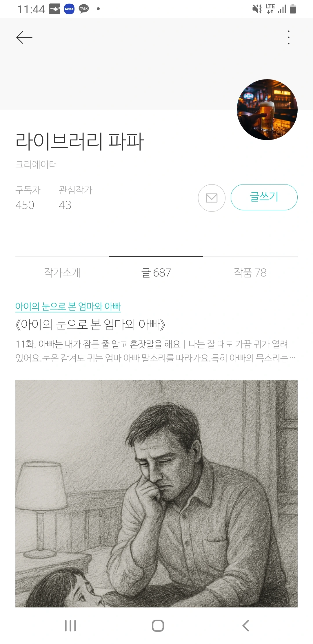
Task: Switch to the 작가소개 tab
Action: coord(62,272)
